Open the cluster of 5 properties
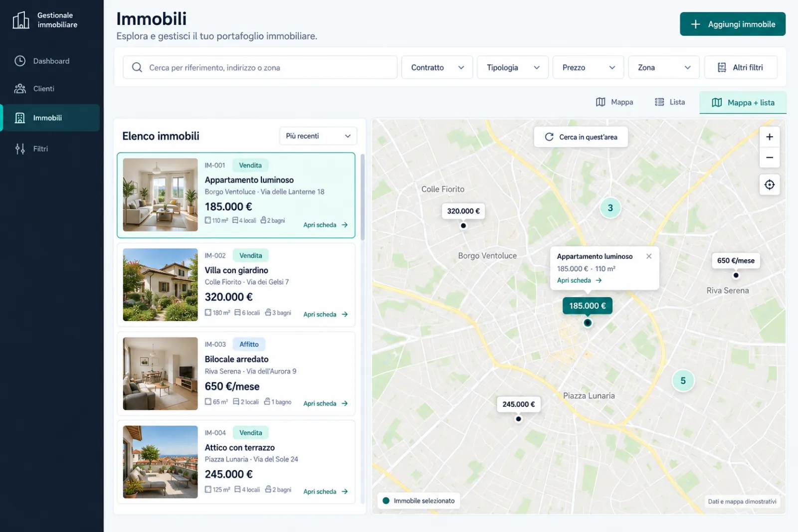Screen dimensions: 798x532 click(x=683, y=381)
